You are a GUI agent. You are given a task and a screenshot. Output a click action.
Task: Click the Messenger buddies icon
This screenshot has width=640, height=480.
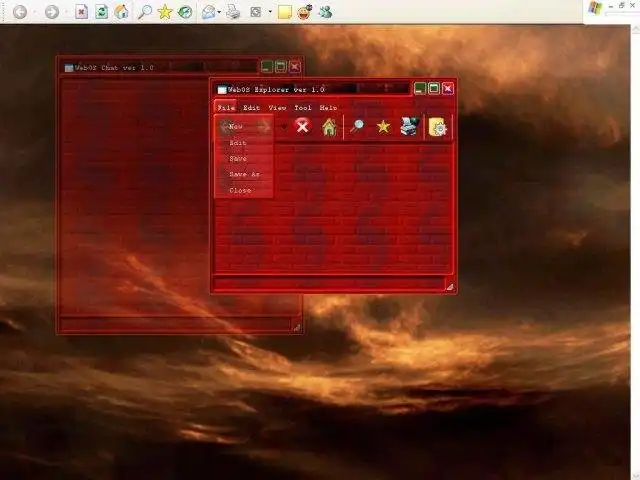pyautogui.click(x=325, y=12)
